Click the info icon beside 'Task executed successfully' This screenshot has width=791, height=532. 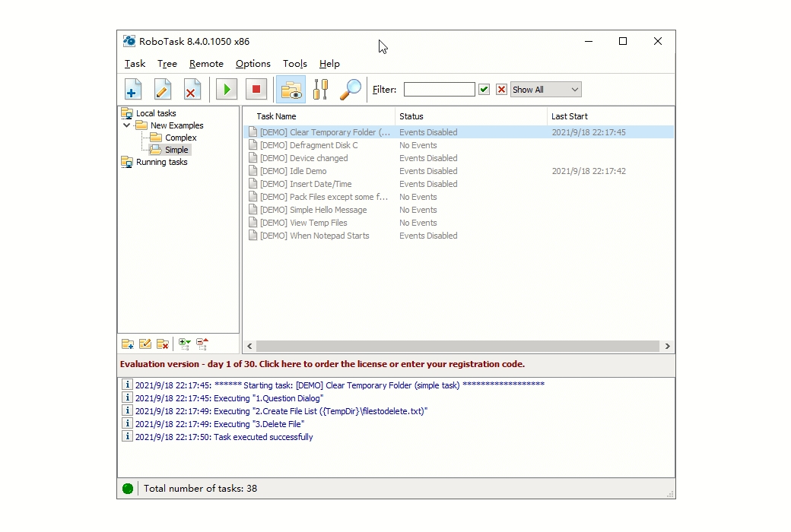(x=127, y=436)
